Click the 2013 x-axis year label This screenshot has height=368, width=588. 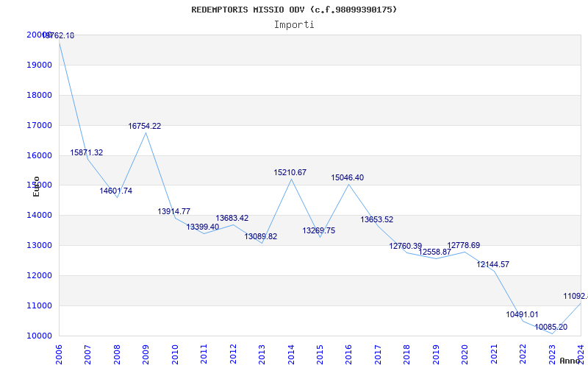coord(262,355)
